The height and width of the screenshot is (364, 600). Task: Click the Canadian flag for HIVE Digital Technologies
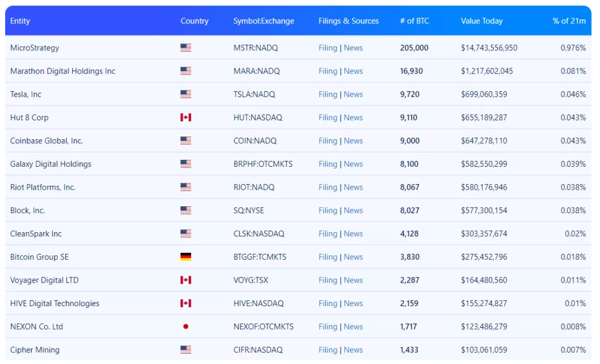click(185, 303)
